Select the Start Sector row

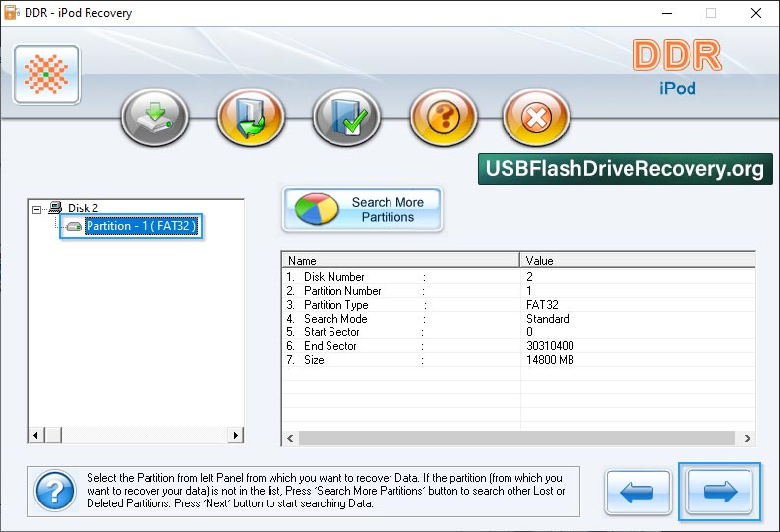click(518, 332)
